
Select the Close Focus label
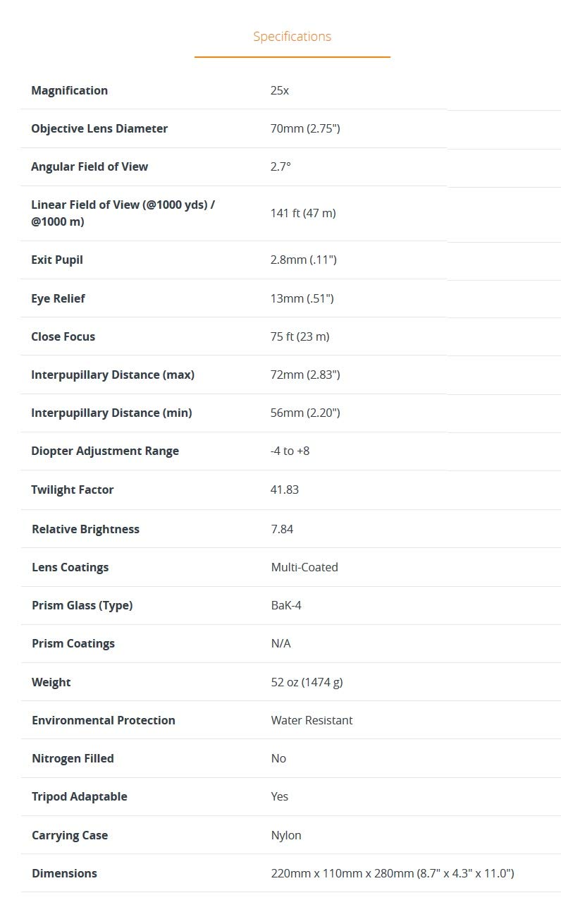[x=63, y=336]
